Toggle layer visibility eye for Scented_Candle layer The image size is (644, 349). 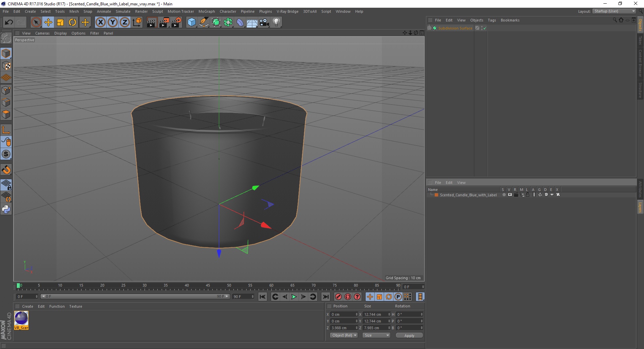(510, 195)
